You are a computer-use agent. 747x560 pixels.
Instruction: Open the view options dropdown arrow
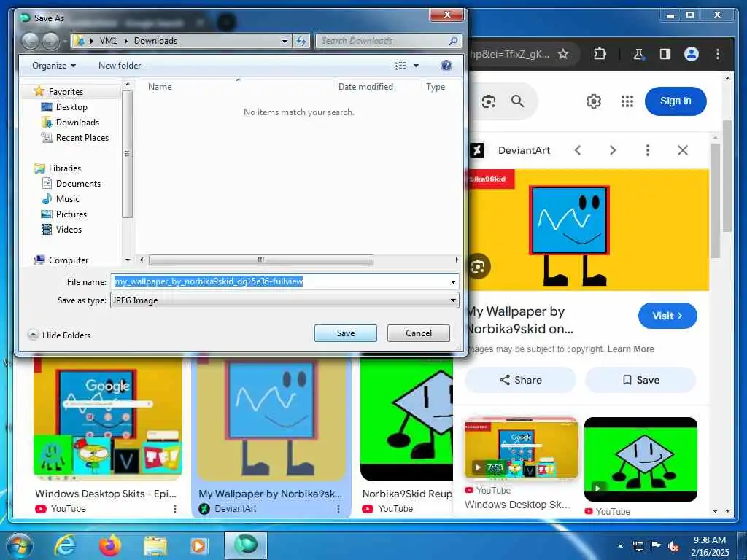click(416, 66)
